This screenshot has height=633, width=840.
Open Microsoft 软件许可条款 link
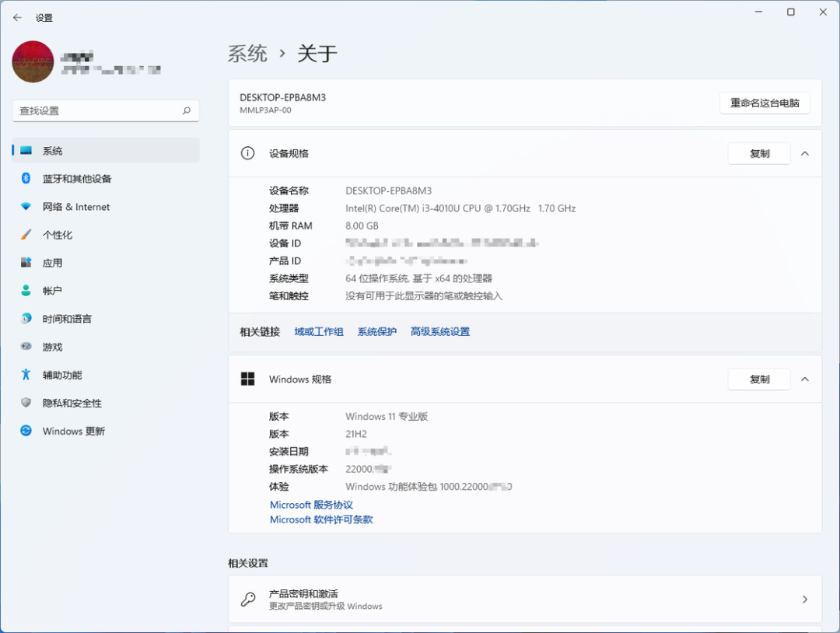point(321,519)
